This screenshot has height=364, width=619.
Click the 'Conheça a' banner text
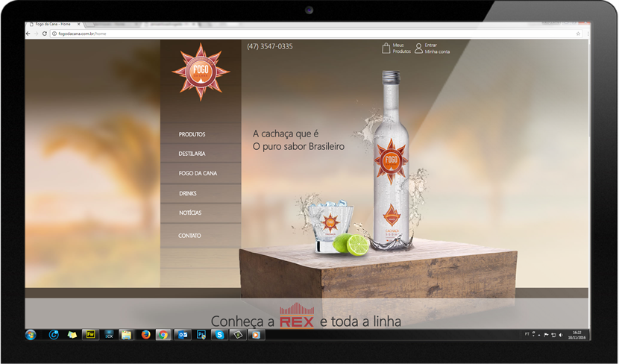[x=242, y=321]
